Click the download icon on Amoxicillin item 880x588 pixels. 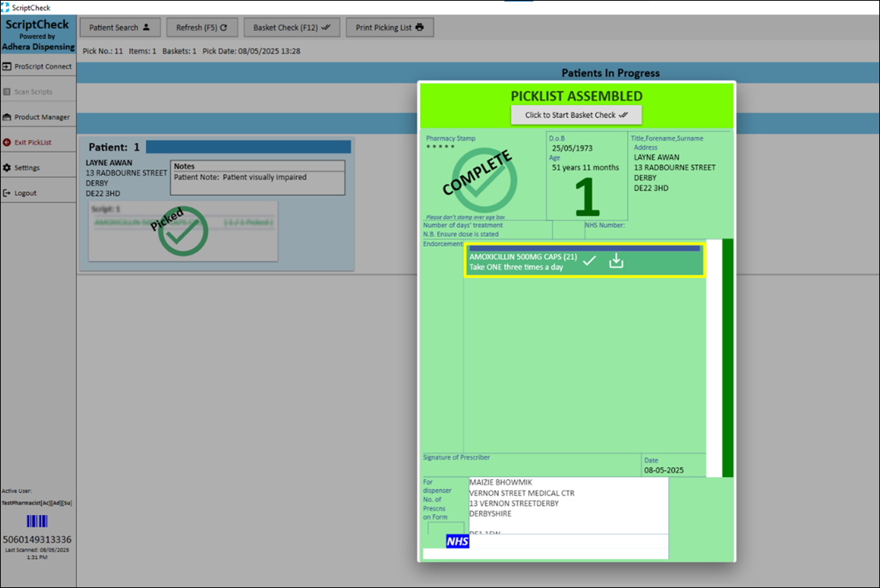pos(616,261)
